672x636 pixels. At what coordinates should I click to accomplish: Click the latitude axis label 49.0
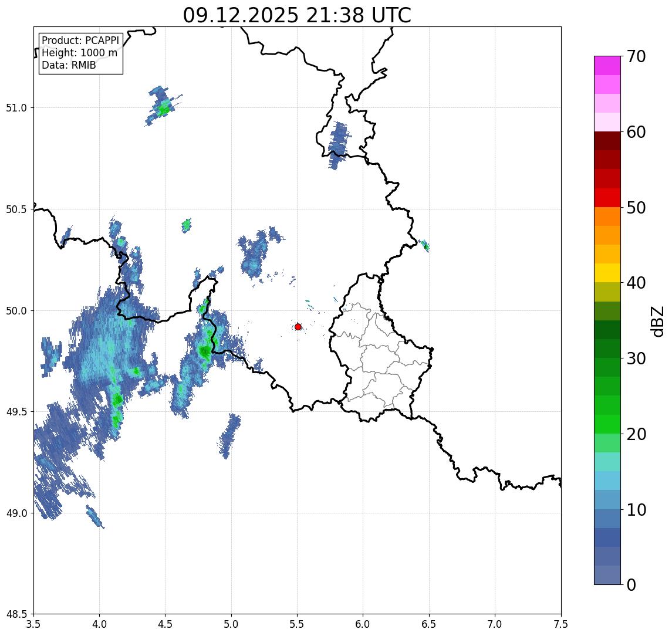click(x=16, y=513)
